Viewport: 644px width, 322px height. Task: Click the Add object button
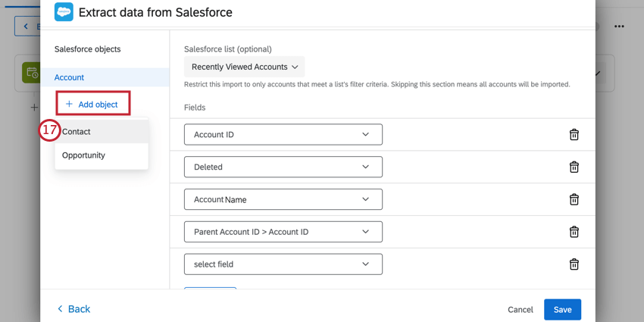click(x=93, y=105)
